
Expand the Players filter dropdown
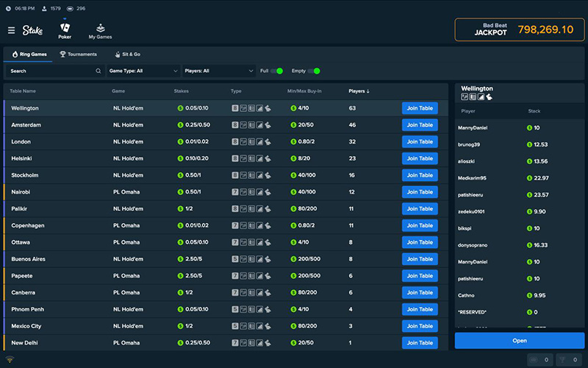pos(218,71)
